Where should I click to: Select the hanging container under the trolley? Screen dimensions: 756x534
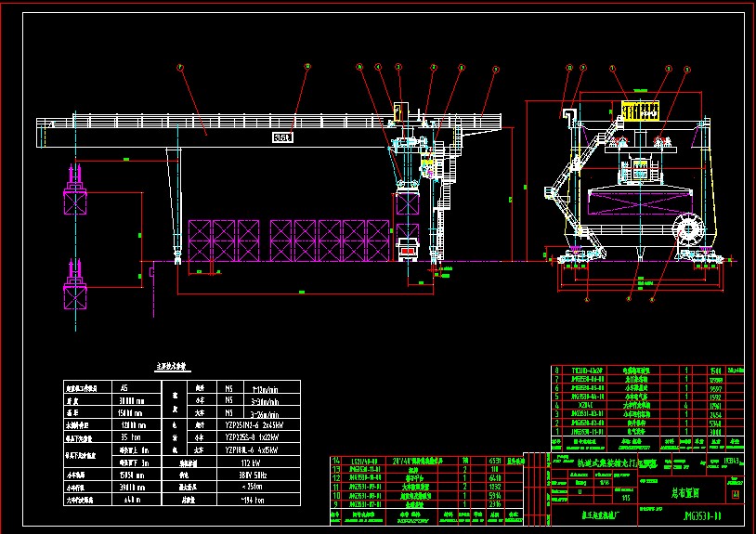[408, 203]
